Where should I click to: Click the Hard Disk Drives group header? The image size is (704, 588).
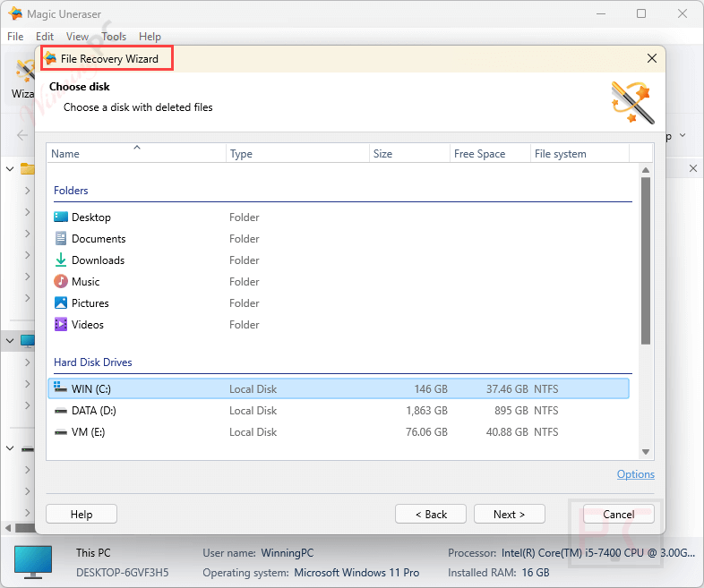pyautogui.click(x=93, y=362)
